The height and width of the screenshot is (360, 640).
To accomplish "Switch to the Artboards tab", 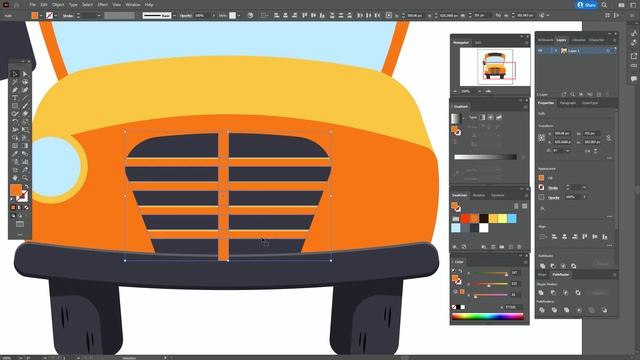I will (545, 40).
